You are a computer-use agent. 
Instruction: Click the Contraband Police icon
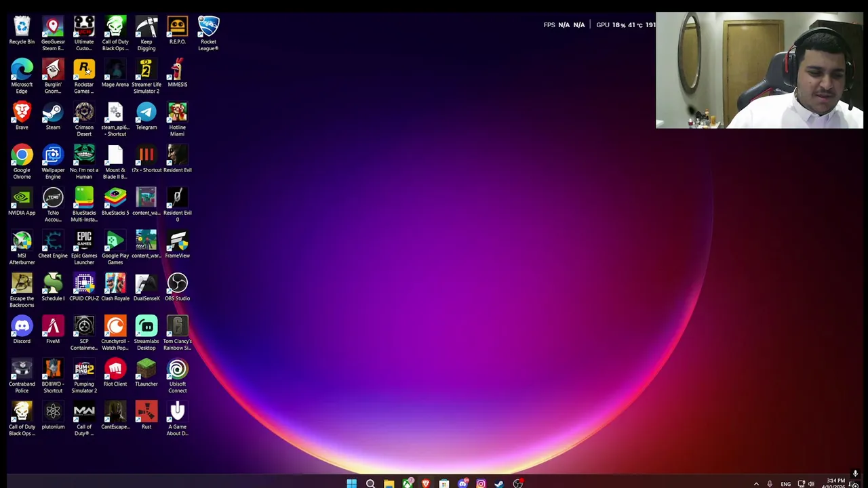coord(22,375)
